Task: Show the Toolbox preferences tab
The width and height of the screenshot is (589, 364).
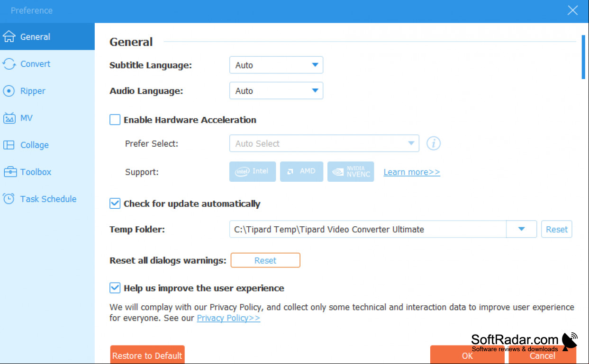Action: (47, 172)
